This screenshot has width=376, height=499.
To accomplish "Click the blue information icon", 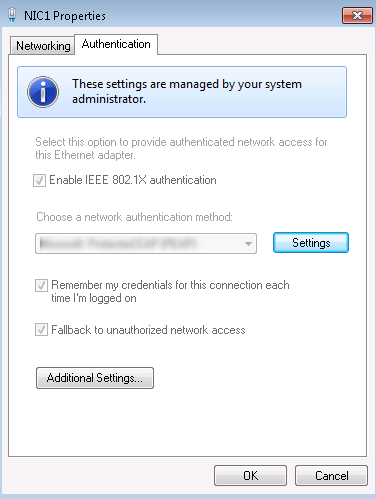I will pyautogui.click(x=43, y=92).
